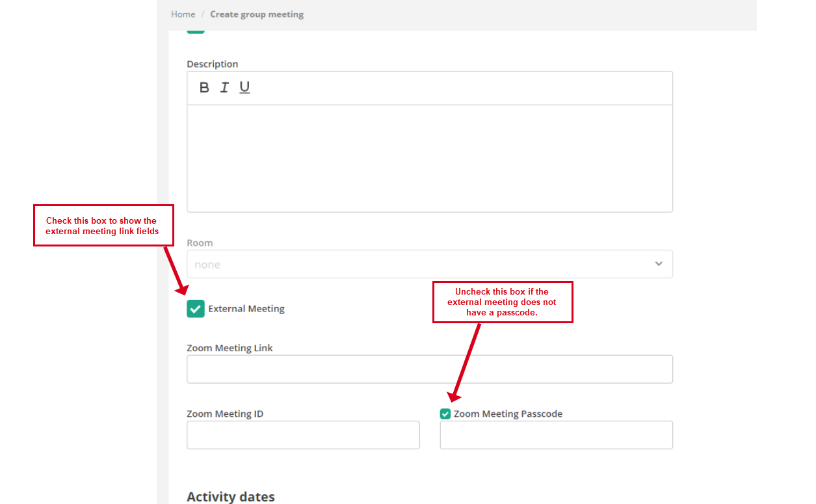
Task: Uncheck the Zoom Meeting Passcode checkbox
Action: tap(445, 414)
